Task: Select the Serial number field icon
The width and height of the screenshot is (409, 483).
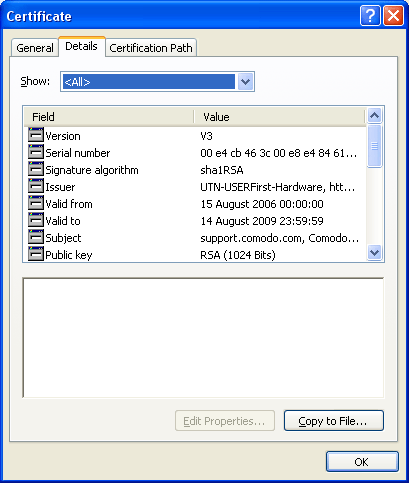Action: click(x=36, y=152)
